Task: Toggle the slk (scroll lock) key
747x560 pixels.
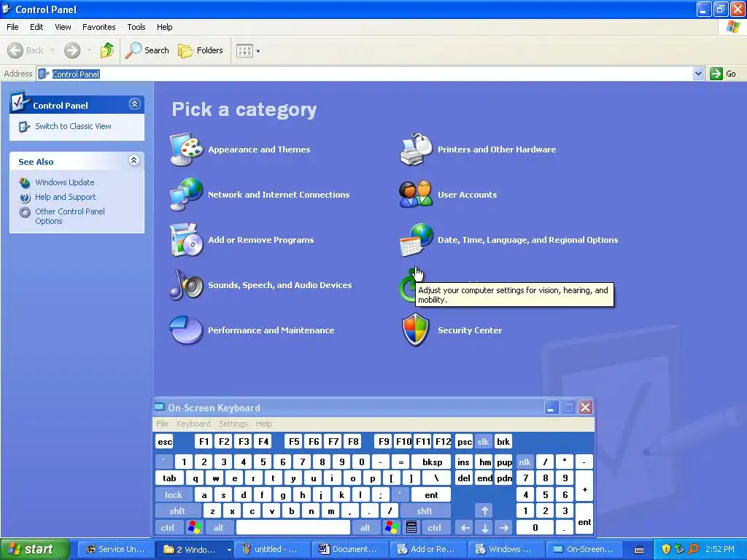Action: point(483,441)
